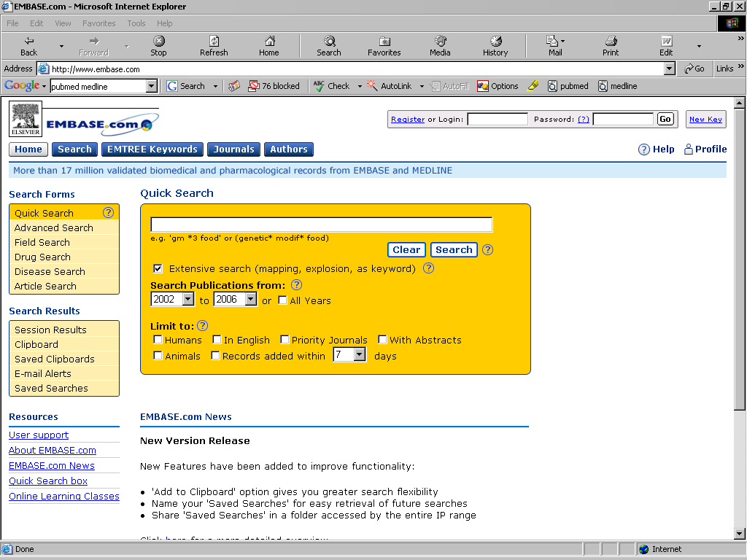
Task: Click the medline word-find button
Action: click(618, 86)
